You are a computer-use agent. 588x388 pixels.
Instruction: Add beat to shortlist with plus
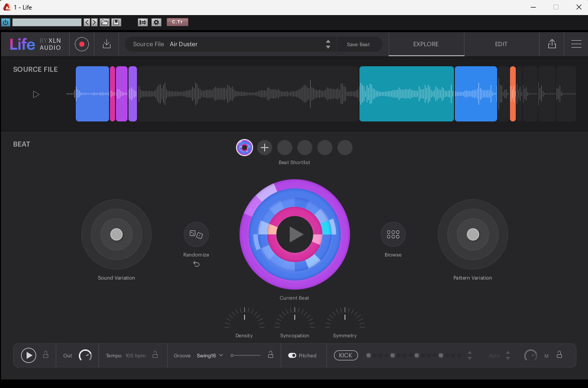point(265,148)
